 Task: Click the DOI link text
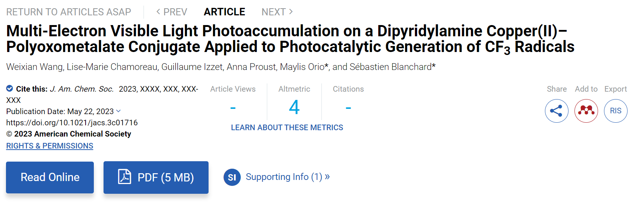coord(72,123)
